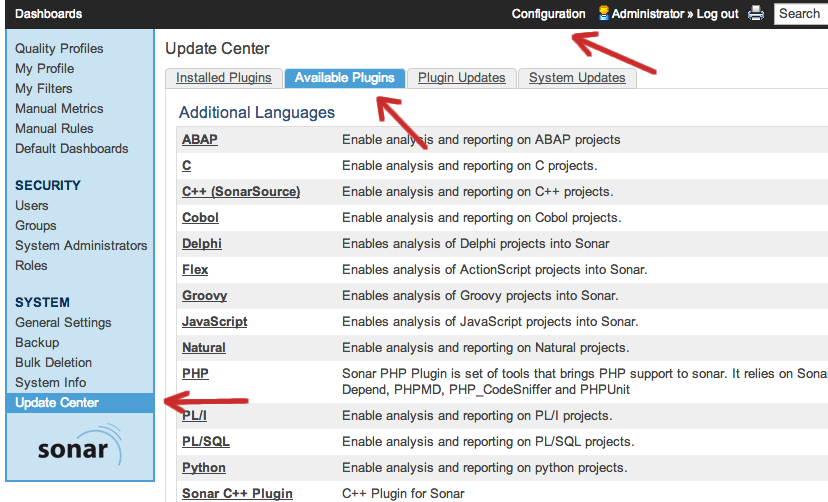Open the Natural plugin entry
Viewport: 828px width, 502px height.
(x=204, y=347)
